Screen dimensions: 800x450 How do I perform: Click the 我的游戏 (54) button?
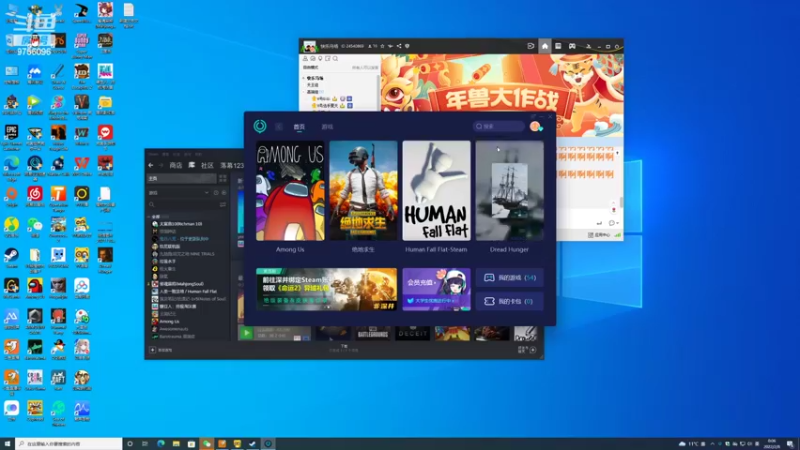point(509,278)
